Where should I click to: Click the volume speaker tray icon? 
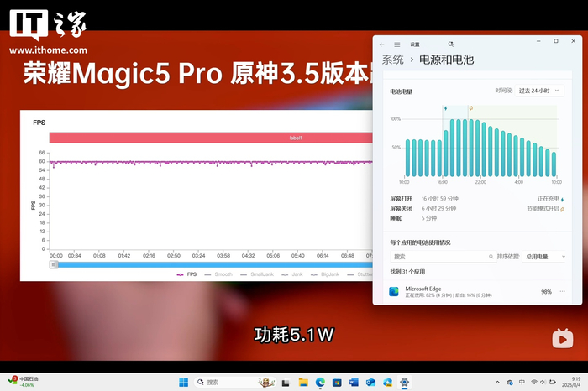point(543,382)
